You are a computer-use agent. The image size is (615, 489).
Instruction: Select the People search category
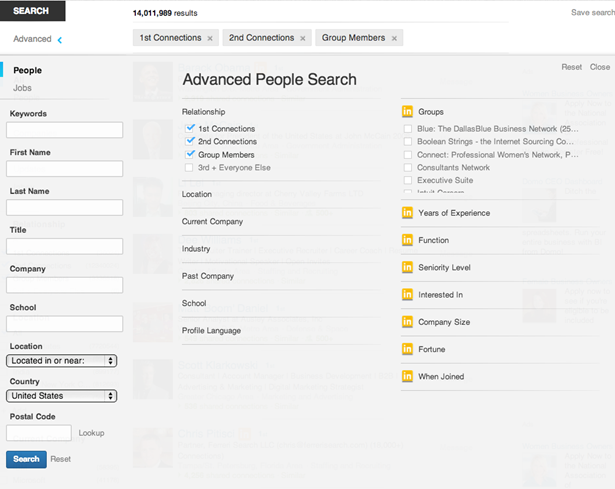coord(27,71)
